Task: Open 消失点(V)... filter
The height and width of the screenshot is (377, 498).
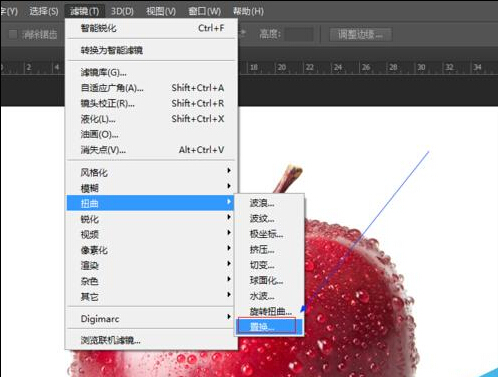Action: [152, 150]
